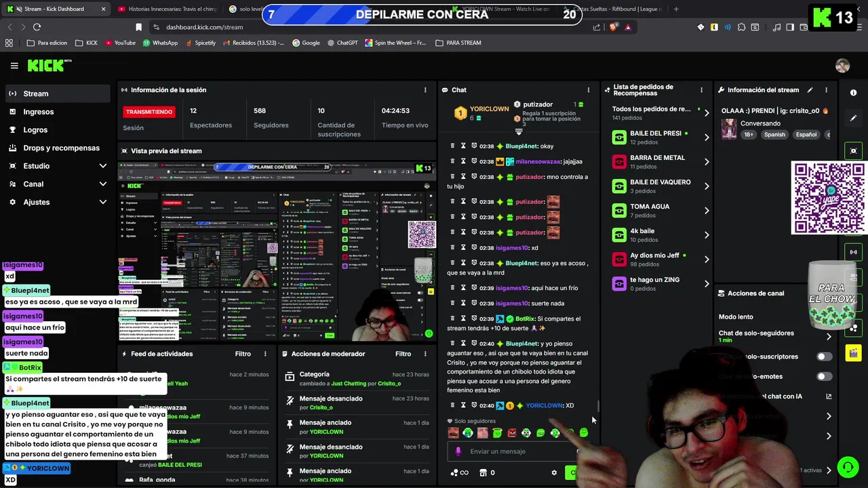Reload the page with browser refresh icon
This screenshot has width=868, height=488.
(37, 27)
